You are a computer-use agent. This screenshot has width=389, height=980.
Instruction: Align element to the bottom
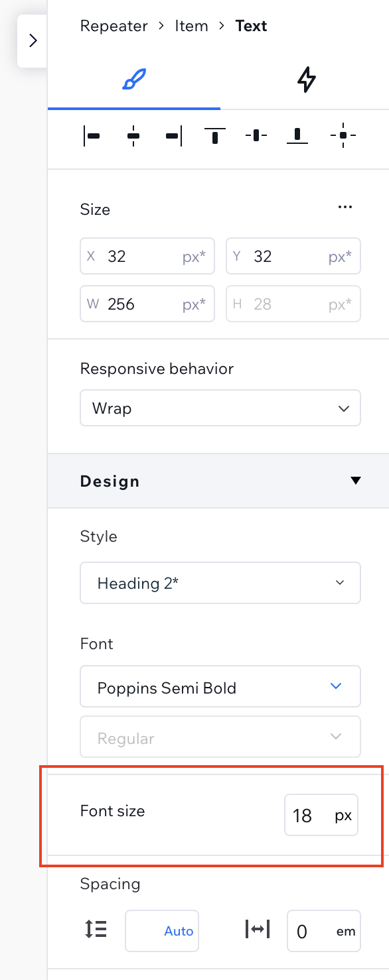pos(297,136)
